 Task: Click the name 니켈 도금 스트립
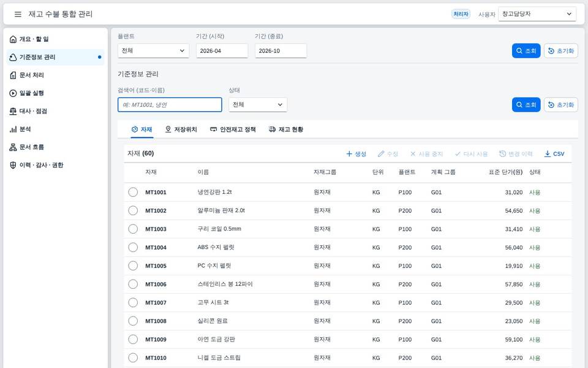click(219, 358)
